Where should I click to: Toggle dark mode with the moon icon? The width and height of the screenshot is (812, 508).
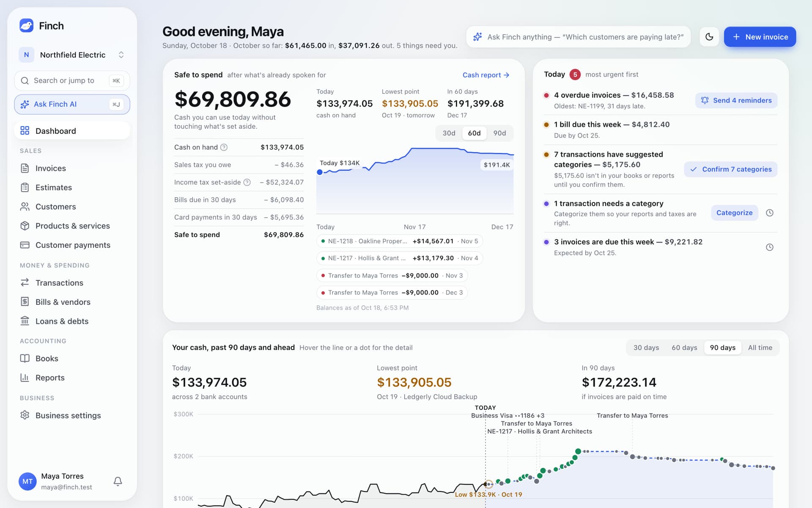[x=709, y=37]
